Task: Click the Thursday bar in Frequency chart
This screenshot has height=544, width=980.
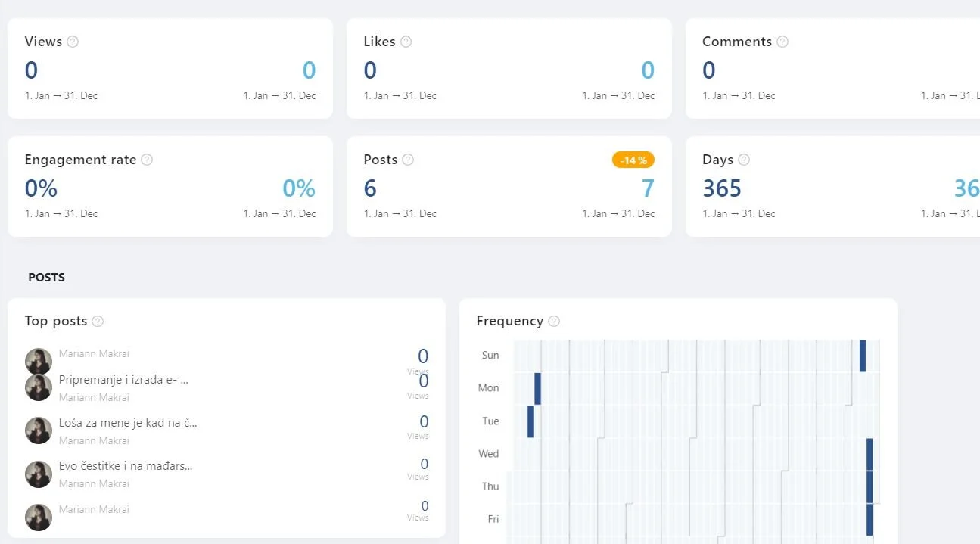Action: [870, 486]
